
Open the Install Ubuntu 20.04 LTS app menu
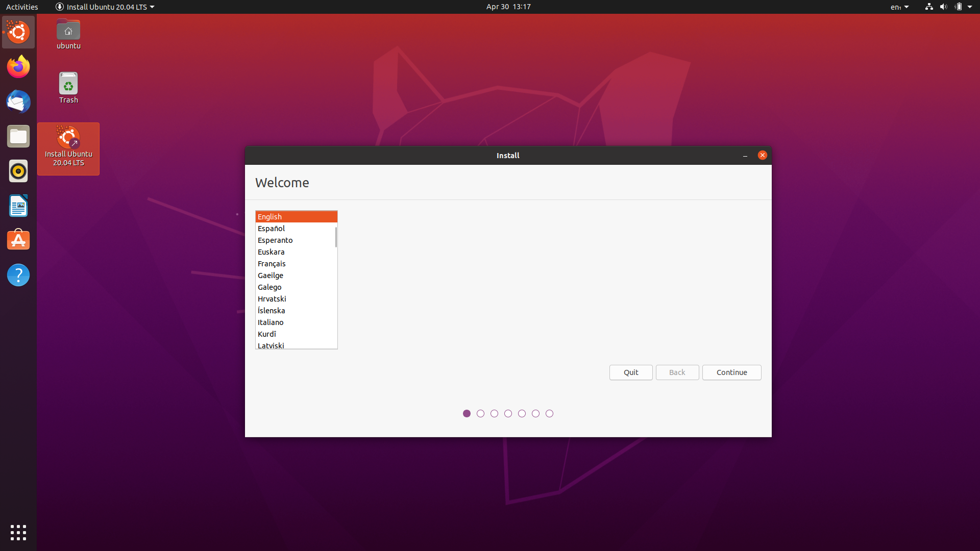(x=105, y=7)
